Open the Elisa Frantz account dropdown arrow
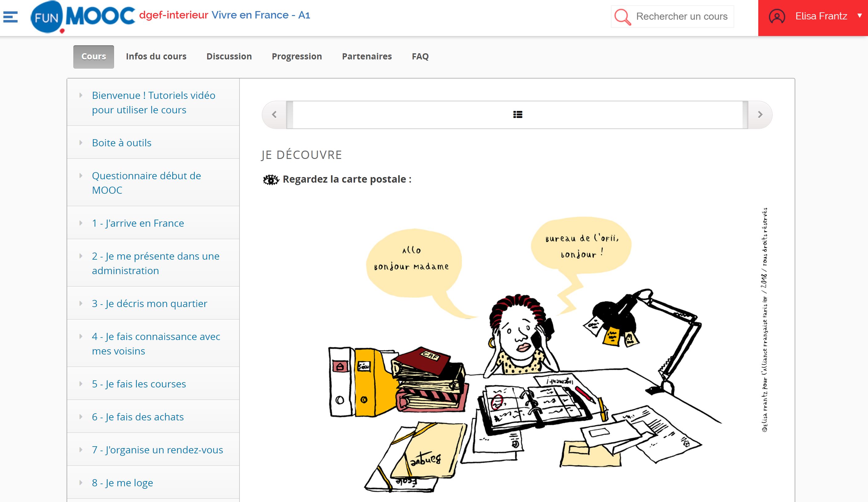The width and height of the screenshot is (868, 502). point(859,16)
